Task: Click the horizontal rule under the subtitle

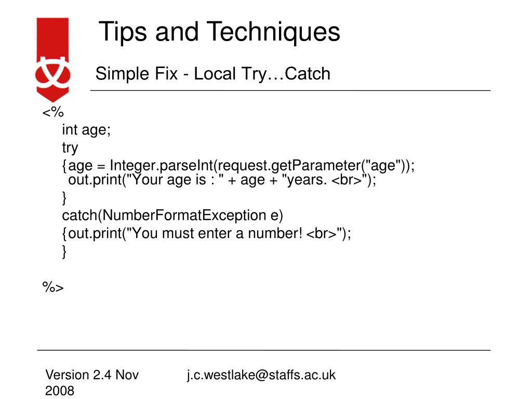Action: point(290,90)
